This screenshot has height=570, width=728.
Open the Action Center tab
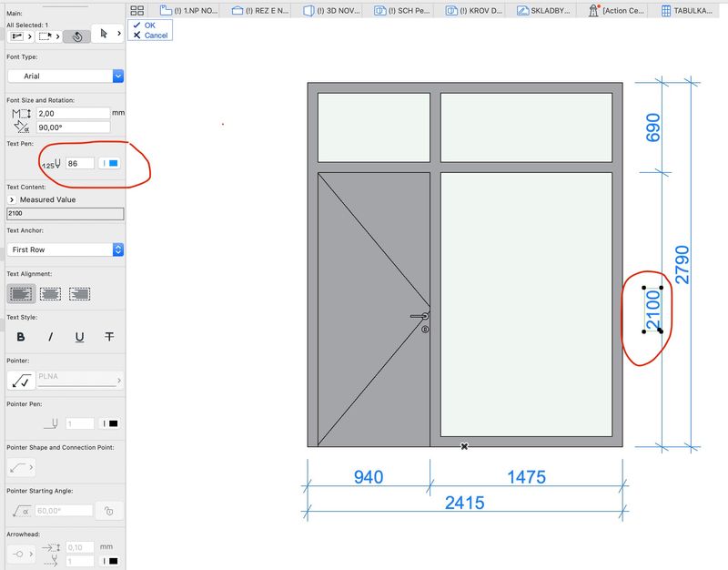pos(617,10)
